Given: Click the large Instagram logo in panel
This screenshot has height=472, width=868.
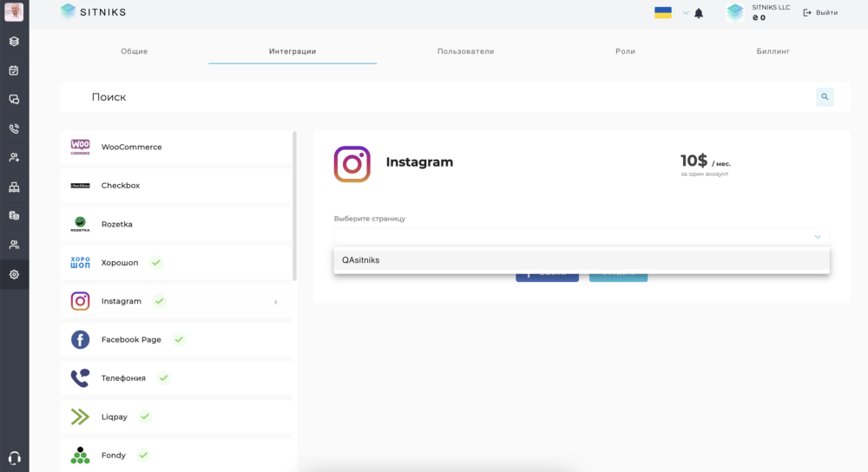Looking at the screenshot, I should [x=352, y=164].
